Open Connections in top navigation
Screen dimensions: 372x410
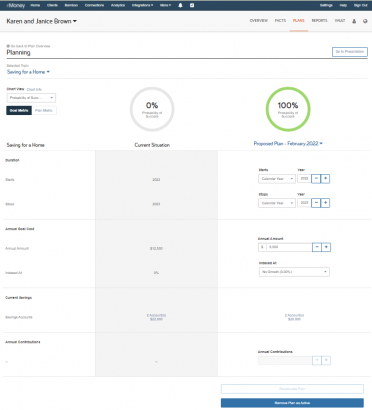tap(94, 5)
